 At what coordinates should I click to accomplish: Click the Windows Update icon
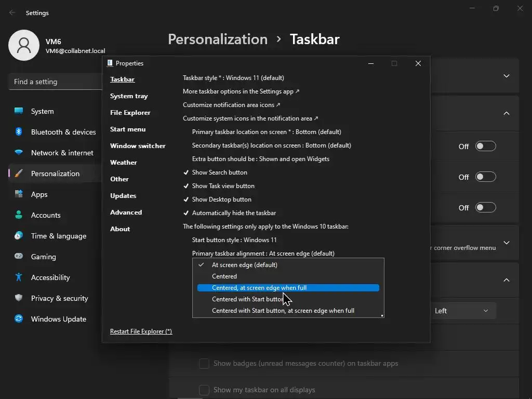pyautogui.click(x=19, y=319)
